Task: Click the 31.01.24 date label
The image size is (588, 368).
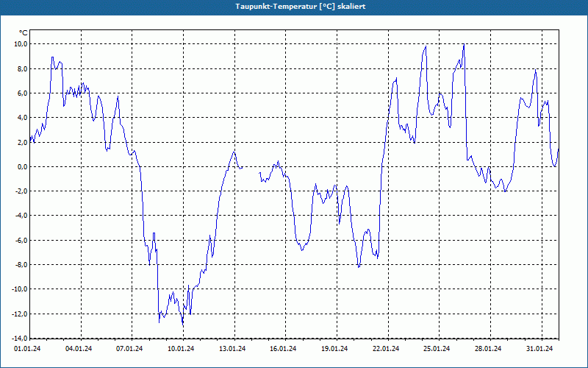Action: point(539,349)
